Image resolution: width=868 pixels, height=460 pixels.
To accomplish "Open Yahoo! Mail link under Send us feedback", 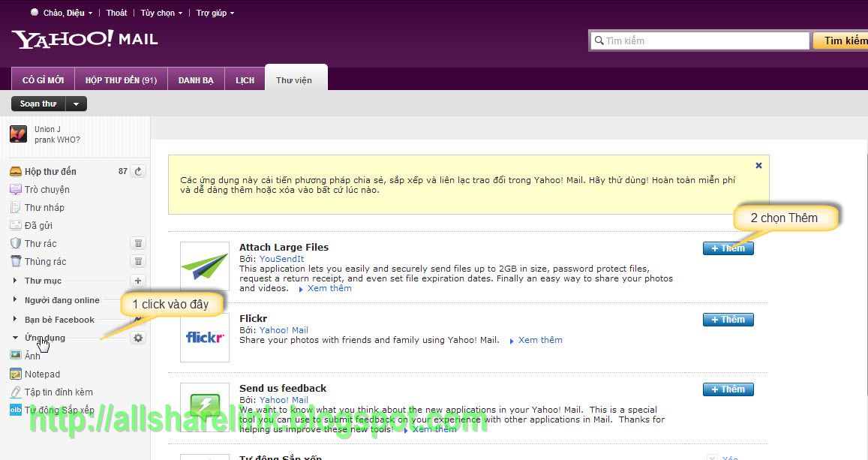I will point(284,400).
